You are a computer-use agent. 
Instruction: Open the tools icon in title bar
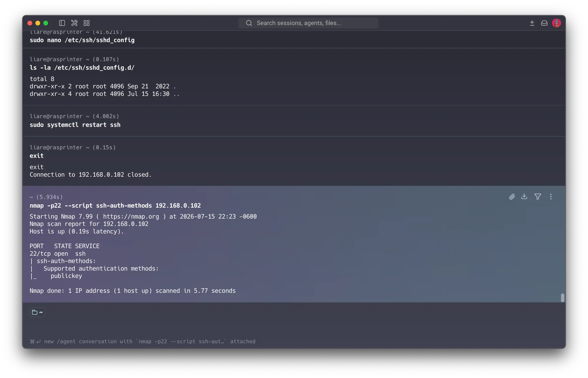(x=74, y=23)
